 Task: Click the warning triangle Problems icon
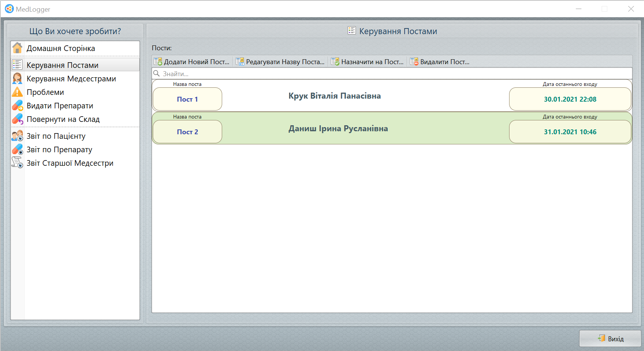pyautogui.click(x=17, y=92)
